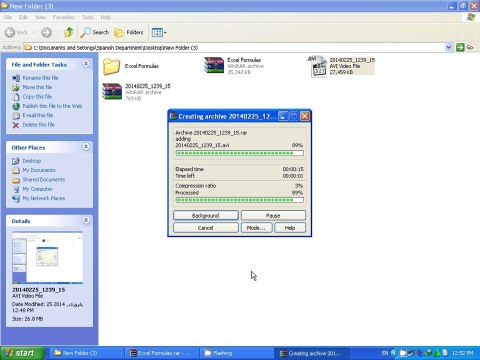Click Copy this file
The height and width of the screenshot is (360, 480).
(x=37, y=96)
